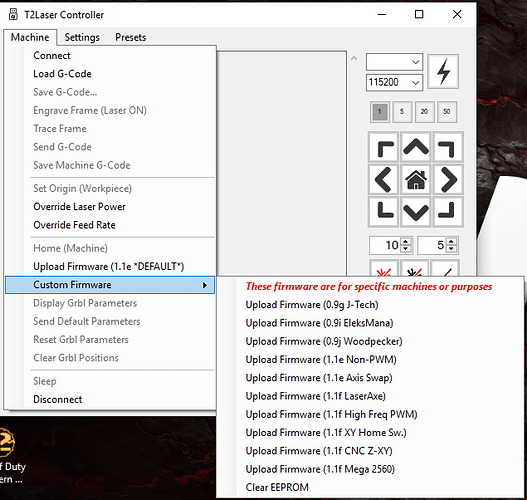Select jog step size 50
This screenshot has width=527, height=500.
click(446, 112)
